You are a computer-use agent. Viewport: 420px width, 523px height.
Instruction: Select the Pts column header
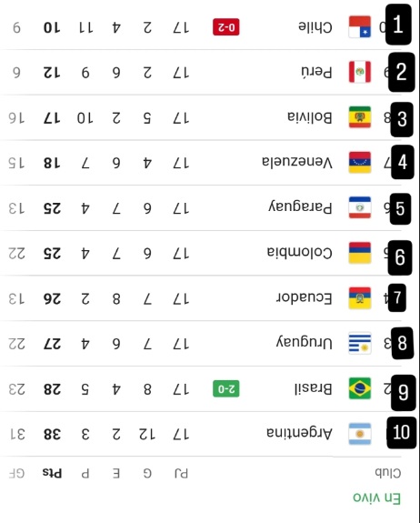[x=53, y=473]
